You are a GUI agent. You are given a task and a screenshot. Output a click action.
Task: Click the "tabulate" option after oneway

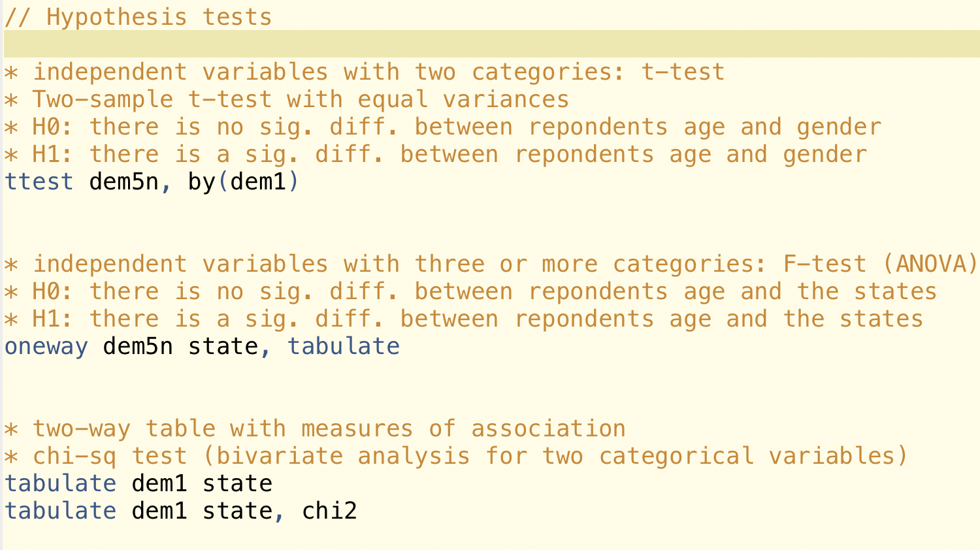click(344, 346)
